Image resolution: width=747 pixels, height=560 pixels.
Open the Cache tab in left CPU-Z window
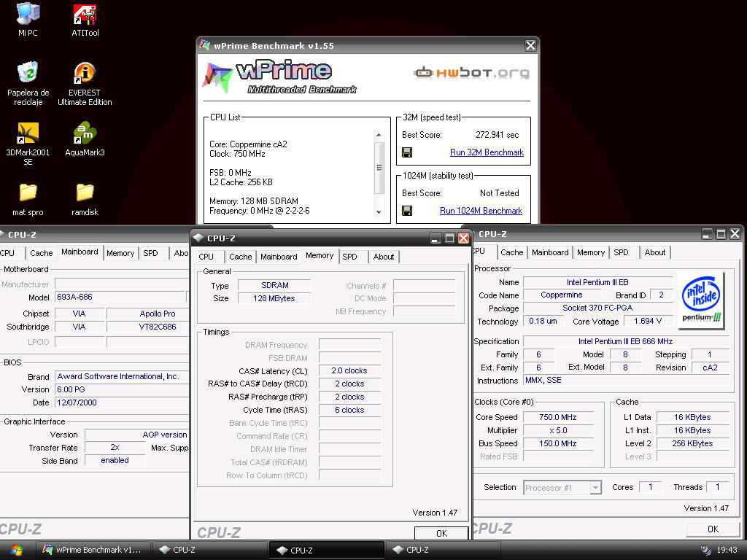click(x=42, y=253)
